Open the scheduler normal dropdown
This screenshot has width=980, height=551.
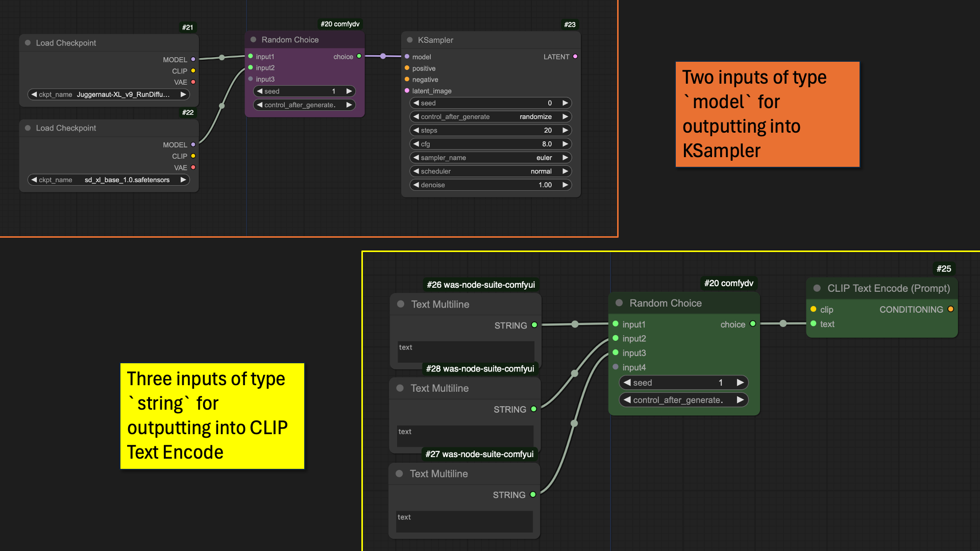coord(490,171)
